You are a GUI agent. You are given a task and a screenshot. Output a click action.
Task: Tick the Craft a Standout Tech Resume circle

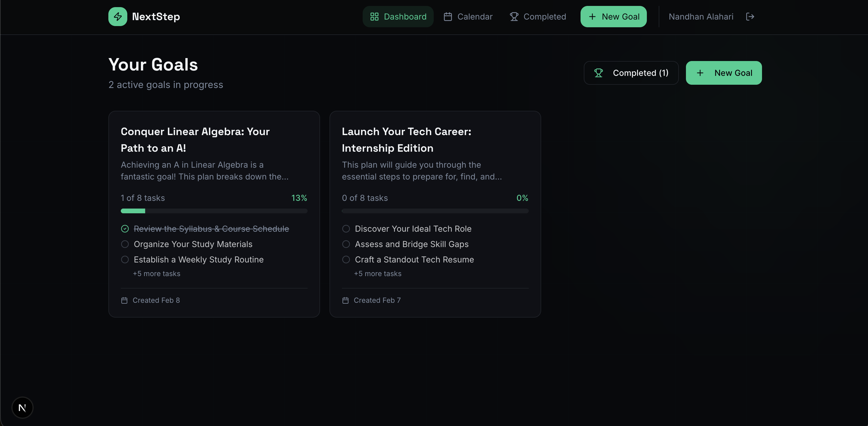pyautogui.click(x=346, y=260)
